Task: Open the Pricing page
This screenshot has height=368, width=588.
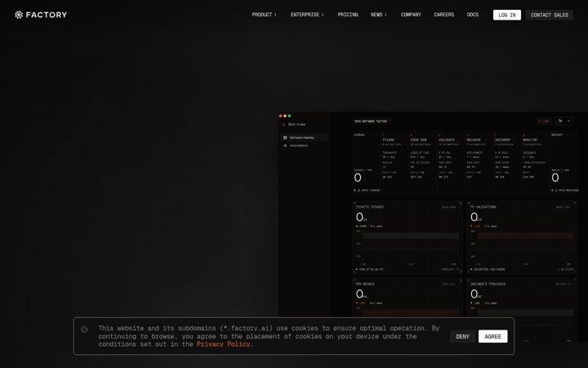Action: tap(348, 15)
